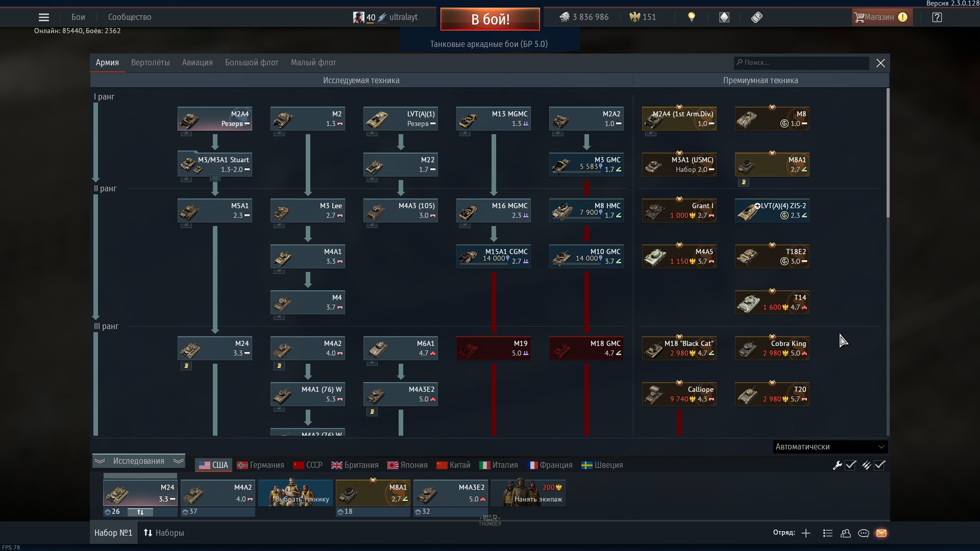Click the research tree vertical scrollbar
This screenshot has width=980, height=551.
(888, 153)
